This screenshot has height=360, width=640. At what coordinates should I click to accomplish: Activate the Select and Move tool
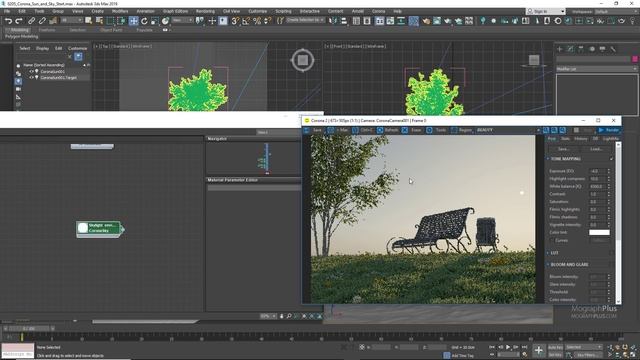133,21
